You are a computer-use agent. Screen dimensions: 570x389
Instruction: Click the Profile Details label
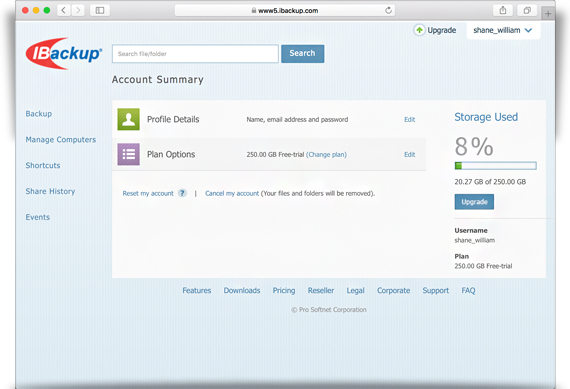(173, 119)
